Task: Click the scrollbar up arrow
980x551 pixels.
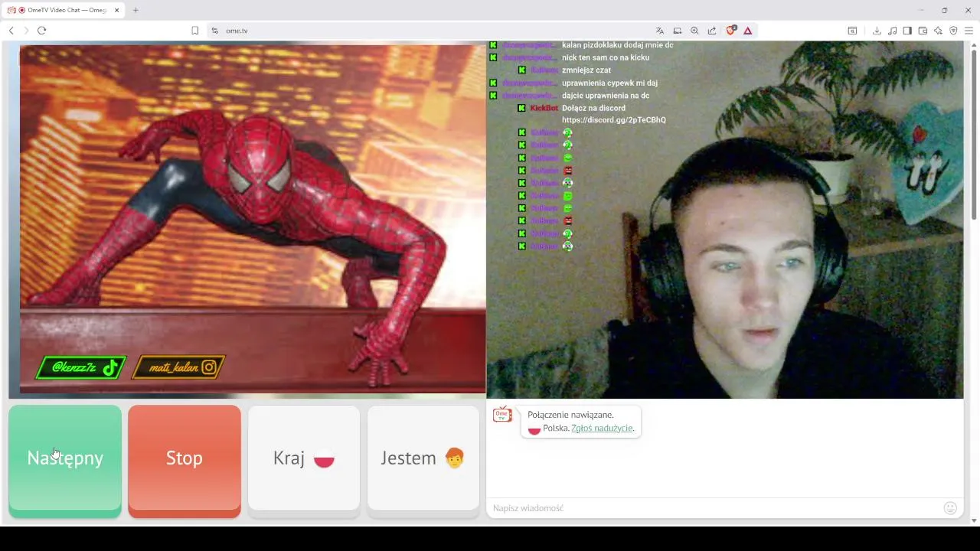Action: coord(974,44)
